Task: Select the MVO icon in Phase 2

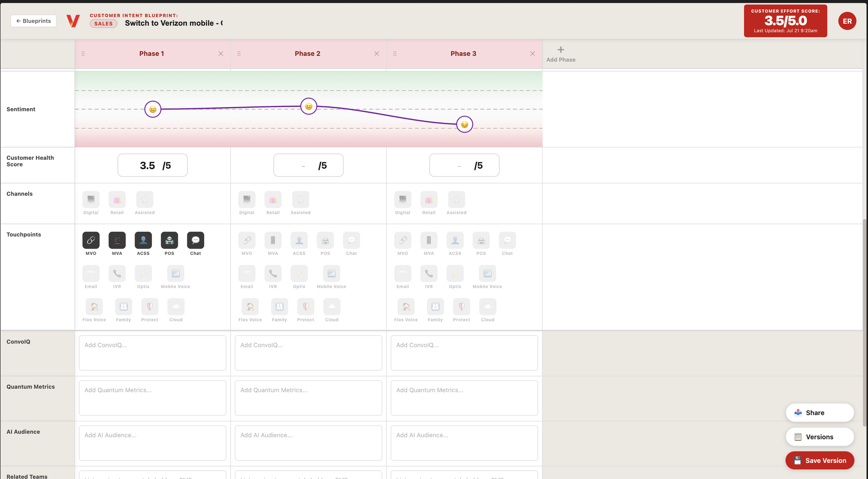Action: tap(247, 240)
